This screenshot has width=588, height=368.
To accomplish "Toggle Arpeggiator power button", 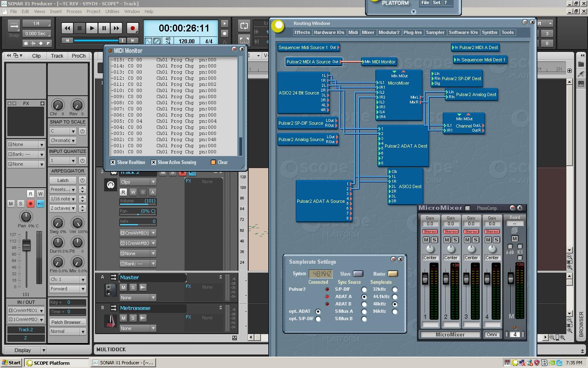I will (x=82, y=180).
